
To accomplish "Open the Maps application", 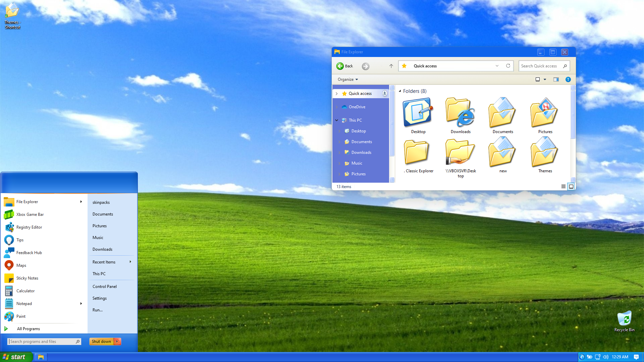I will coord(21,265).
